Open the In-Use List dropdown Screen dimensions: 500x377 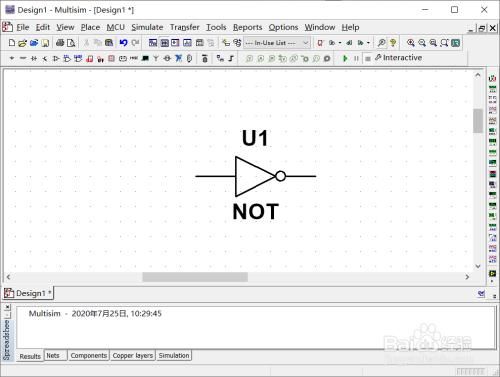[x=277, y=43]
